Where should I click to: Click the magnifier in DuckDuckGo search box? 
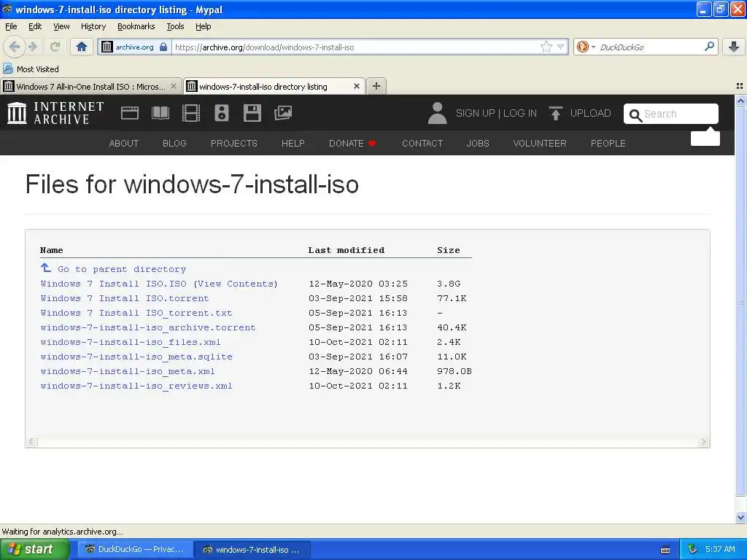[709, 46]
